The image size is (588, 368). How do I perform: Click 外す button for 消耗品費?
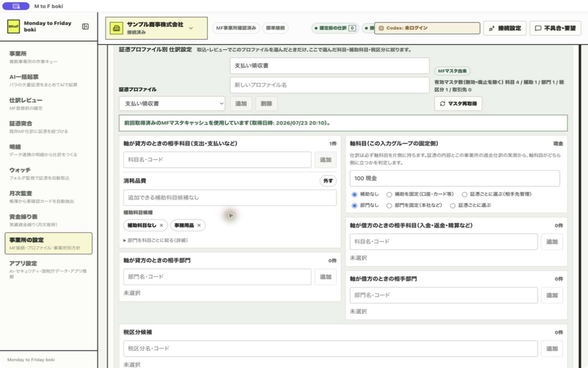coord(328,181)
